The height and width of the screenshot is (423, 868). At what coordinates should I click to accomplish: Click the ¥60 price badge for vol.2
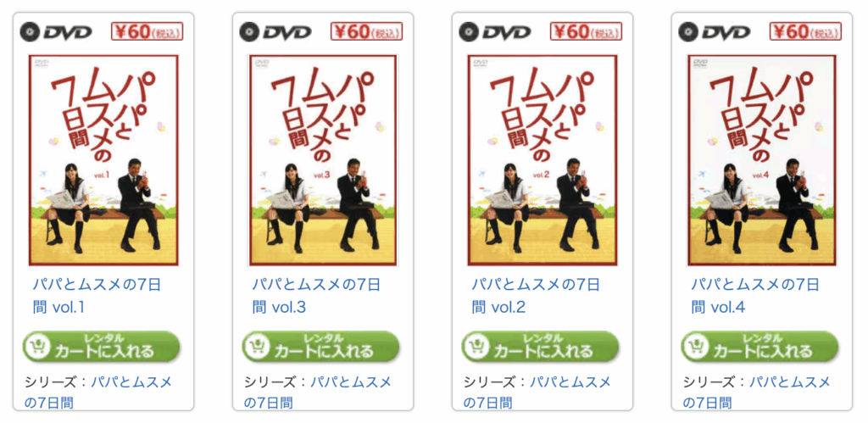587,31
